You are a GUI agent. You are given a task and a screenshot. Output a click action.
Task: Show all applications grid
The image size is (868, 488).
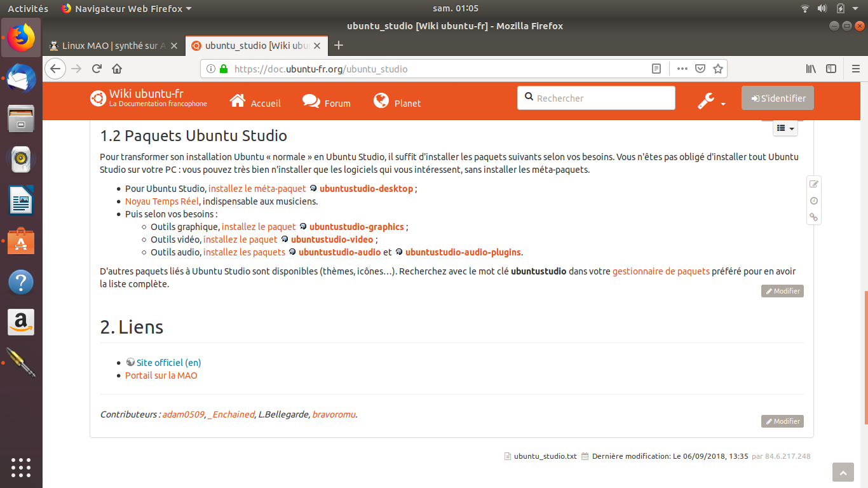point(21,467)
